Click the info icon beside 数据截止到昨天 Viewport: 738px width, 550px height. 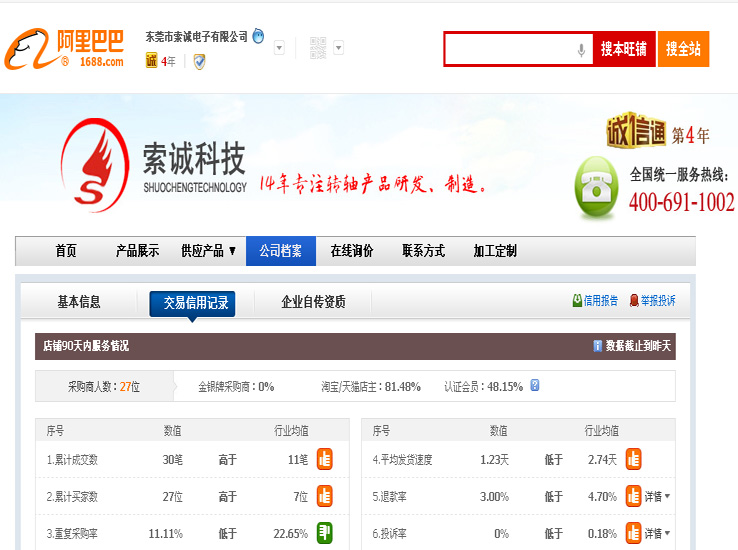[x=597, y=346]
